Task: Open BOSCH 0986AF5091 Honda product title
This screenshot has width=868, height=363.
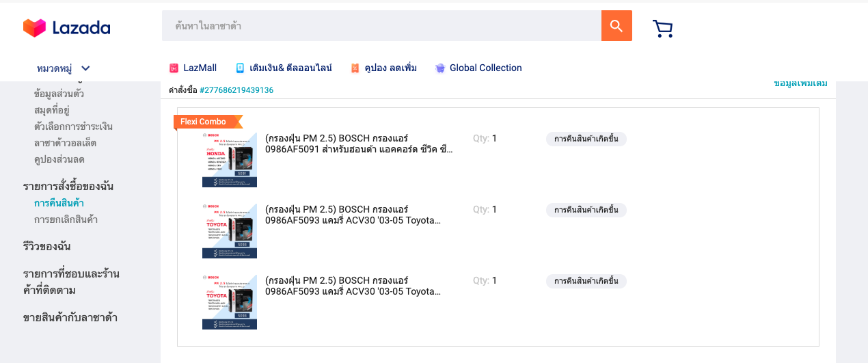Action: point(360,144)
